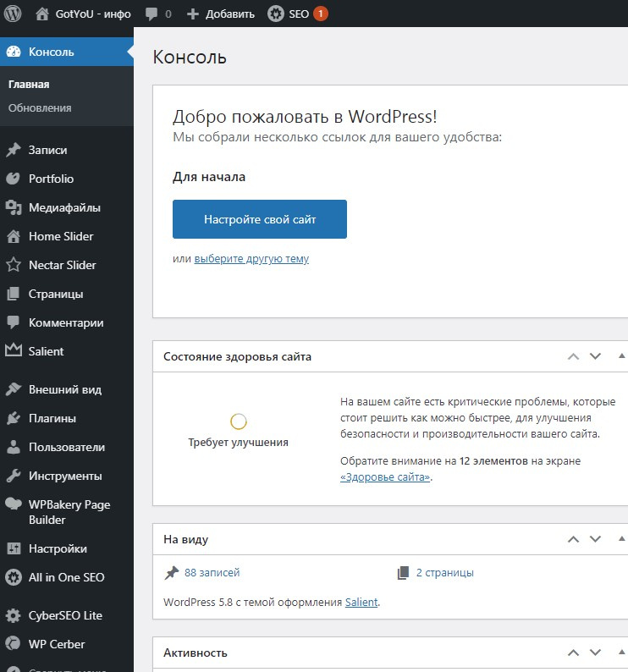
Task: Click the Настройте свой сайт button
Action: coord(260,219)
